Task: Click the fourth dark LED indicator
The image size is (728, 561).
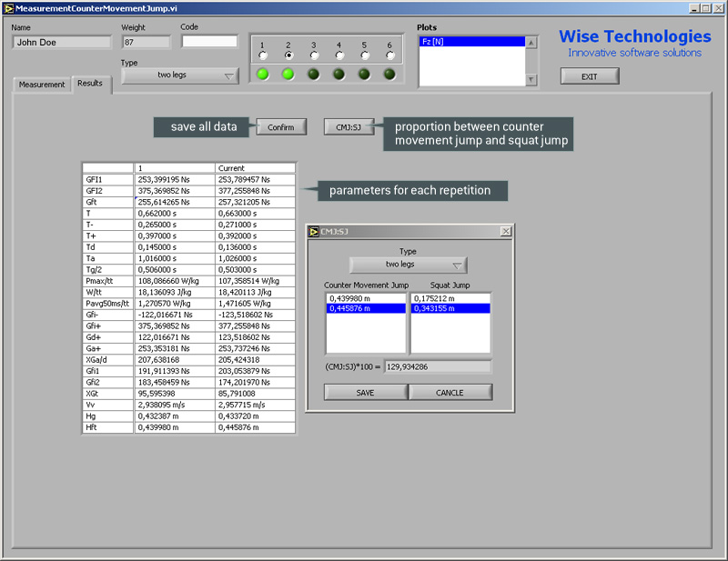Action: [339, 75]
